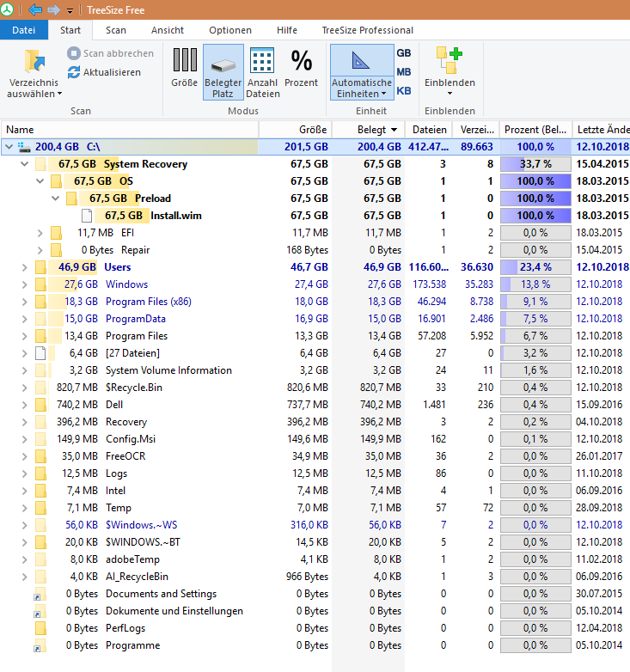Viewport: 630px width, 672px height.
Task: Switch to the Ansicht tab
Action: click(x=167, y=30)
